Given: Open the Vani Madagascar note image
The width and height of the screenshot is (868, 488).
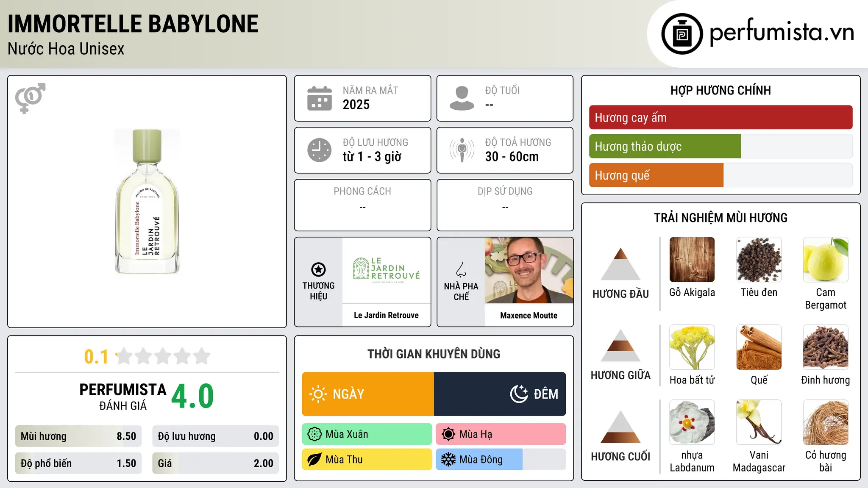Looking at the screenshot, I should 759,422.
